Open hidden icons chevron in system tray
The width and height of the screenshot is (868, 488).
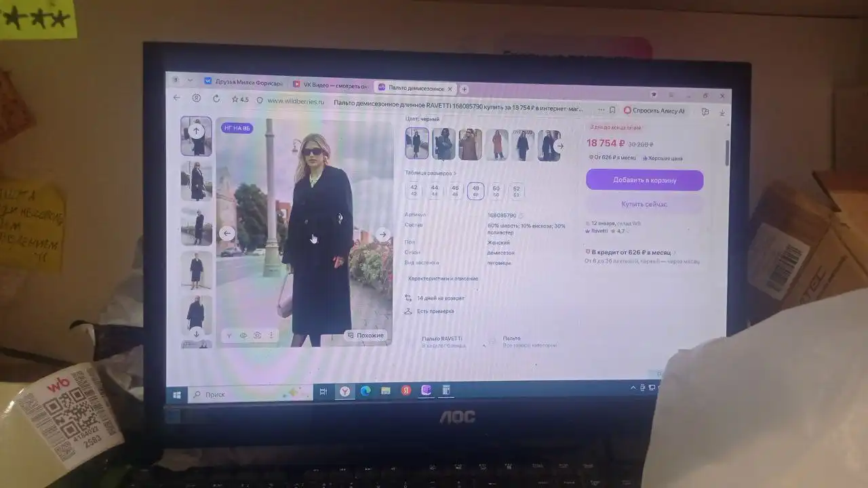click(x=633, y=388)
